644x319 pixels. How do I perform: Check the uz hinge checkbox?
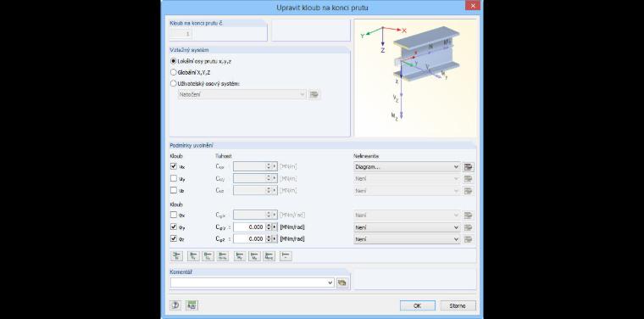point(174,190)
